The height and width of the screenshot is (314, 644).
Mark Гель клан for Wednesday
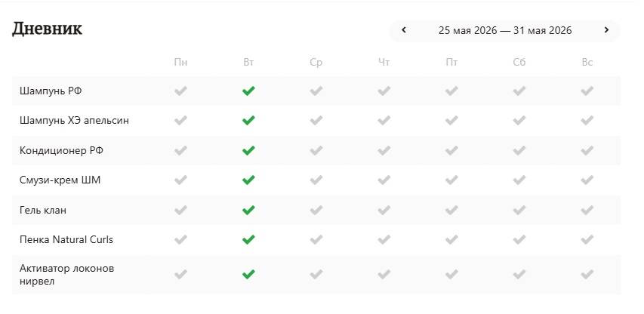pyautogui.click(x=316, y=210)
